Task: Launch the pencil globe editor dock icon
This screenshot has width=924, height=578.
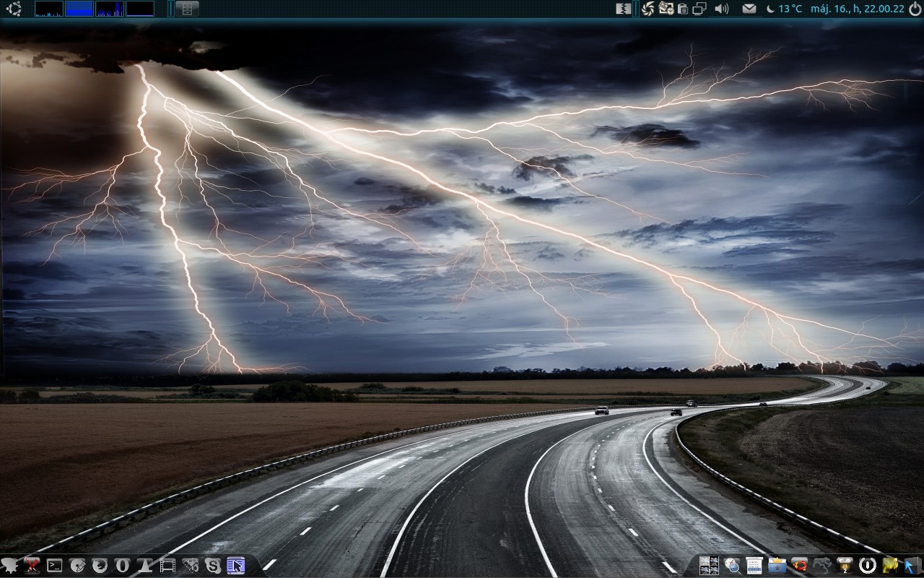Action: click(77, 566)
